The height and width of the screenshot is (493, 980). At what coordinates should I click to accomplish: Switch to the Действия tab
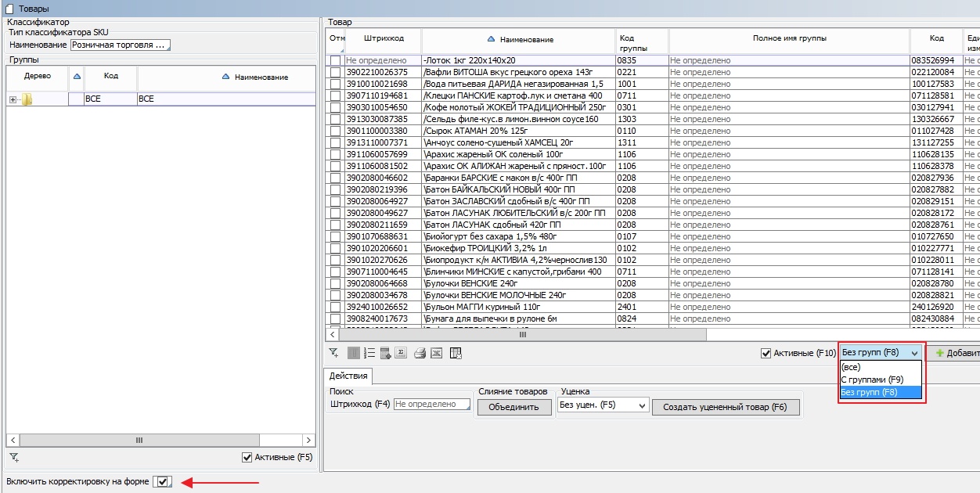347,376
